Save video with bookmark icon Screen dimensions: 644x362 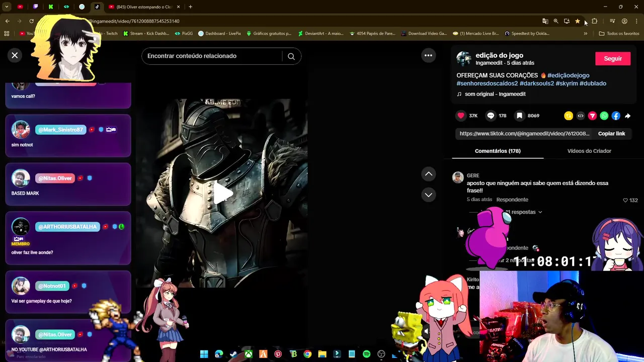(520, 116)
